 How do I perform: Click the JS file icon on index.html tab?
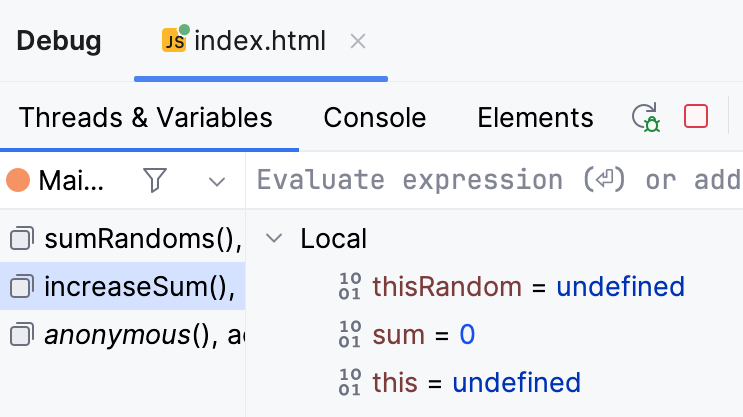pyautogui.click(x=175, y=40)
